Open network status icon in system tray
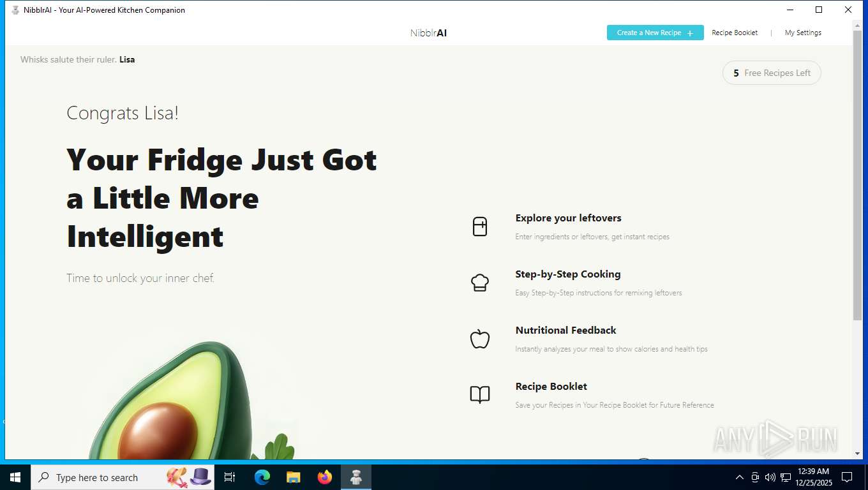Image resolution: width=868 pixels, height=490 pixels. (786, 477)
